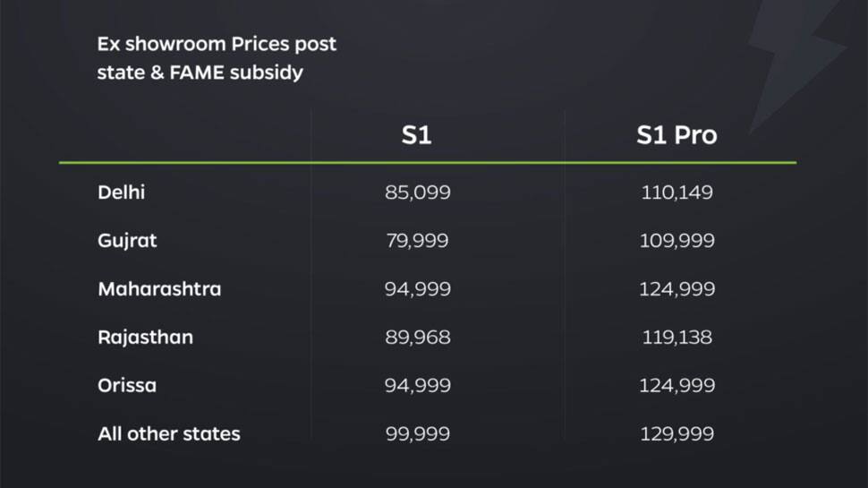Viewport: 868px width, 488px height.
Task: Select Delhi S1 price 85,099
Action: tap(417, 193)
